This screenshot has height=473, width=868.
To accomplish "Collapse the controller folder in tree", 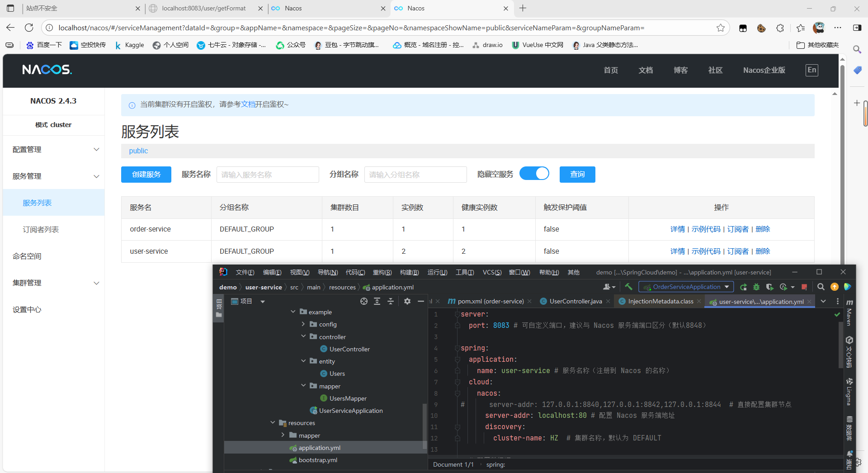I will 303,337.
